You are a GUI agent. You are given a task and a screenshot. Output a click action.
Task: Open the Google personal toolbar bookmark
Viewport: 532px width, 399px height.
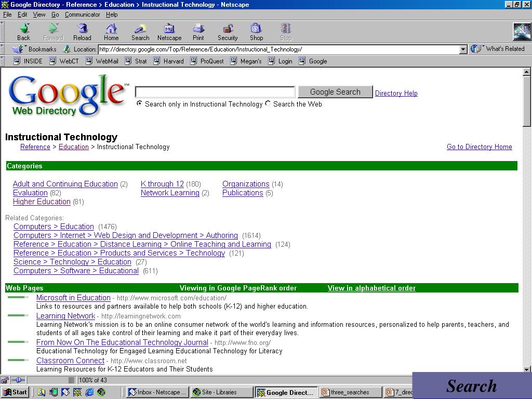tap(313, 61)
